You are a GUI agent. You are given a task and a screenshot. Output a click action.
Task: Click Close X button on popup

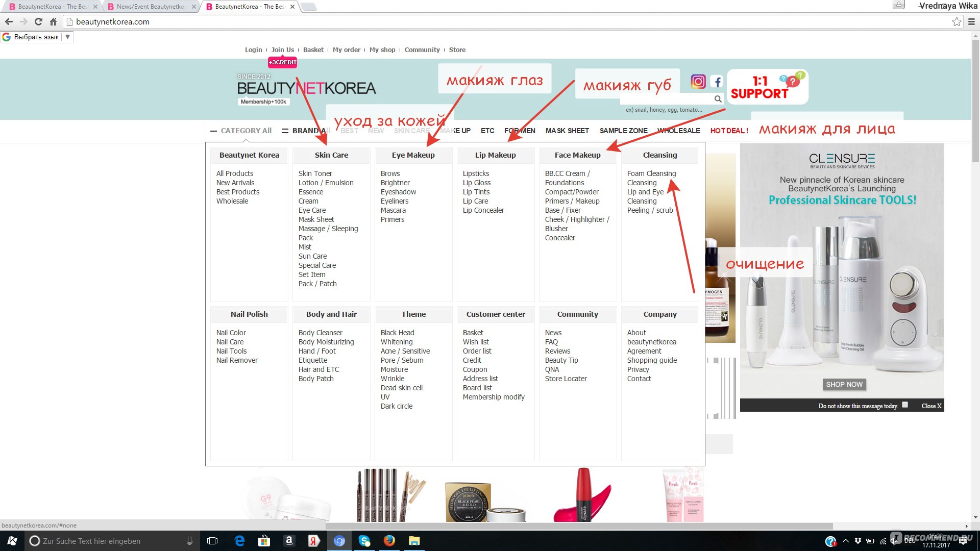click(x=931, y=406)
